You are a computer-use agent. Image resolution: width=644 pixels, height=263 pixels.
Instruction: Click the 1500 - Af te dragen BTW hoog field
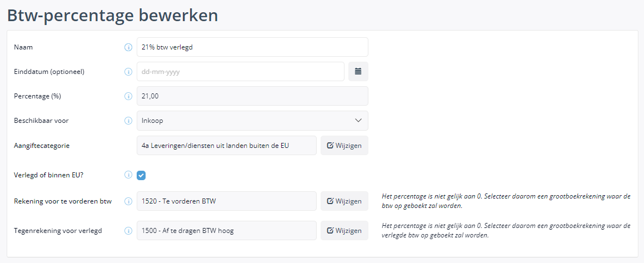click(227, 231)
